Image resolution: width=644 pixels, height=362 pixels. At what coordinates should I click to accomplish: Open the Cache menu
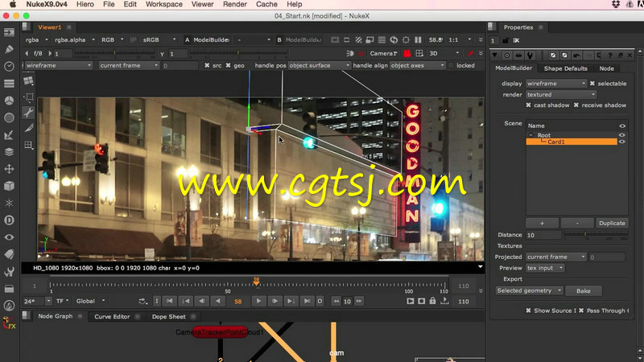(x=266, y=5)
